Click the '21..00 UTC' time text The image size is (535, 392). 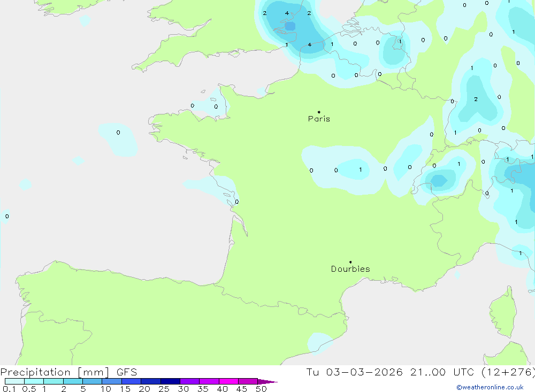[443, 372]
